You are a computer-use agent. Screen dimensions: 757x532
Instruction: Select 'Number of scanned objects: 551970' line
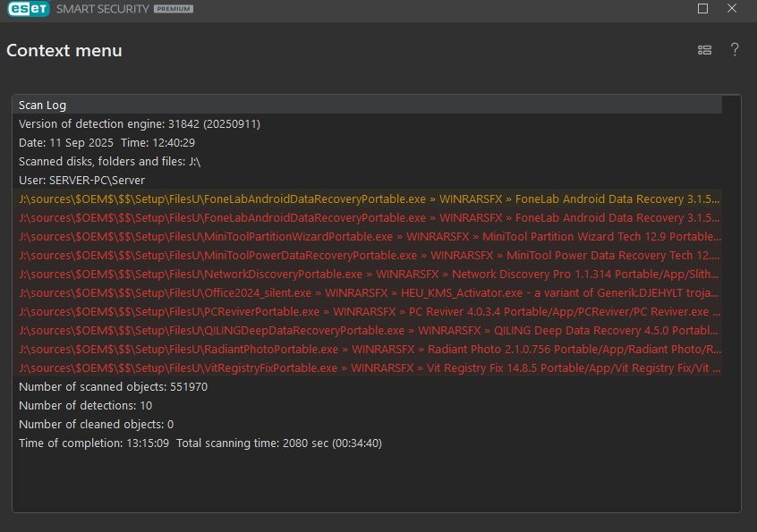(368, 387)
